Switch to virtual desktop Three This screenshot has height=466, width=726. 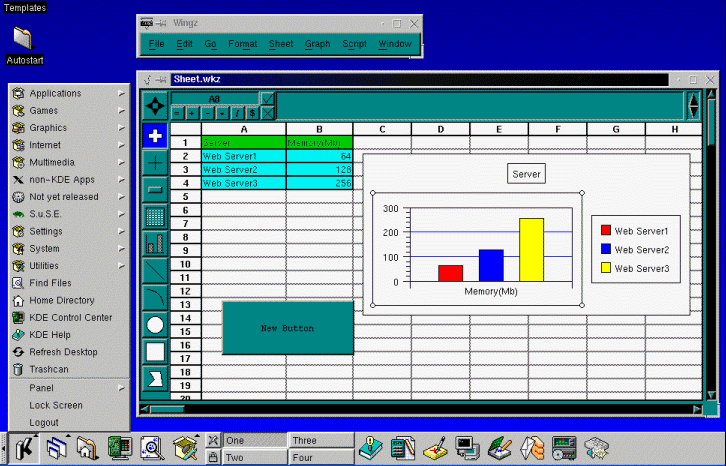pos(322,441)
